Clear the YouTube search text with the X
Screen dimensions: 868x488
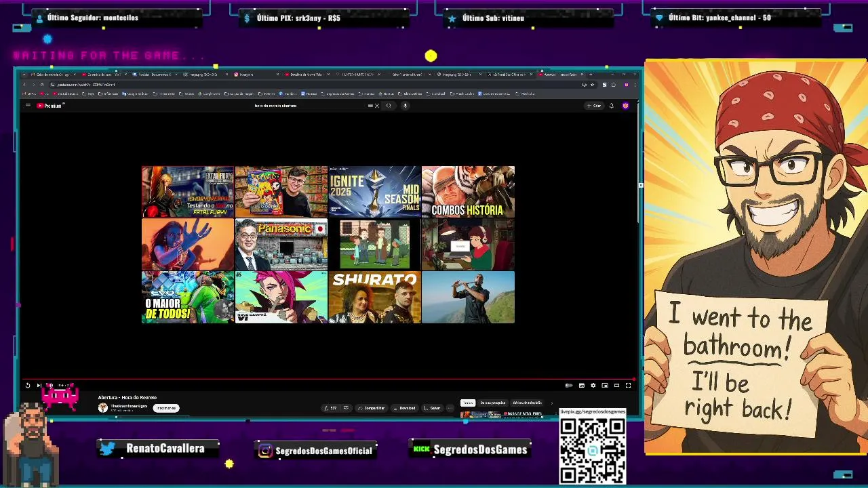pos(377,106)
